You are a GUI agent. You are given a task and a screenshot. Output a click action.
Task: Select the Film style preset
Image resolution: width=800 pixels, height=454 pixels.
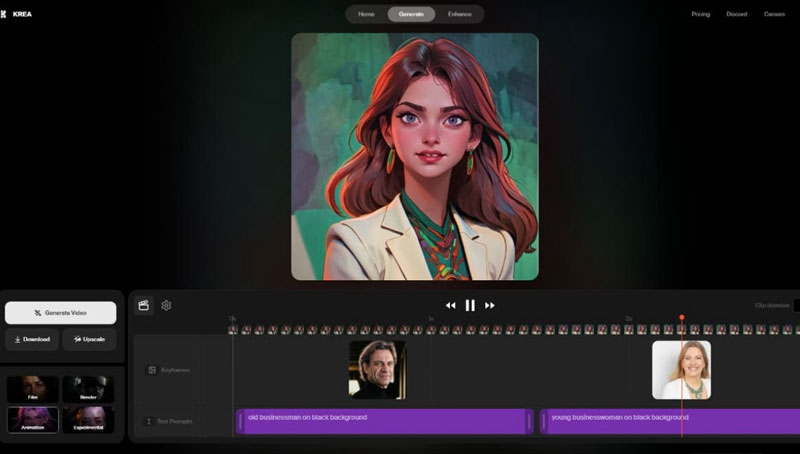(x=33, y=389)
